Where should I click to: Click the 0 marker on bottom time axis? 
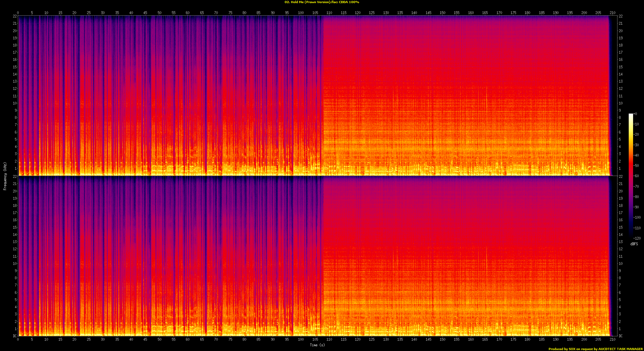(18, 339)
